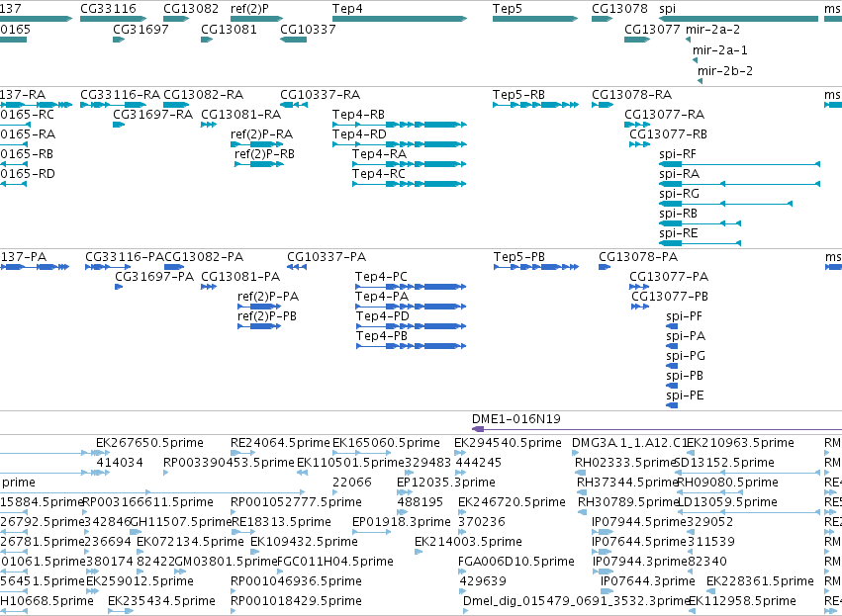Select protein CG33116-PA
842x616 pixels.
click(x=109, y=267)
